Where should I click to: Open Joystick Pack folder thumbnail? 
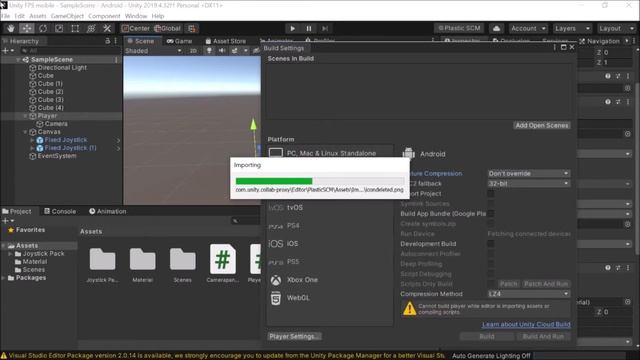coord(102,264)
